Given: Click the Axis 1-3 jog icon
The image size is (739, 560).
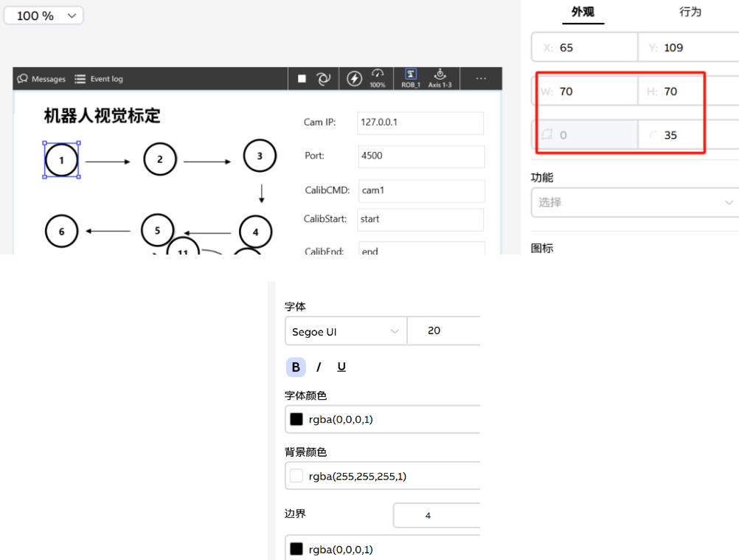Looking at the screenshot, I should point(440,78).
